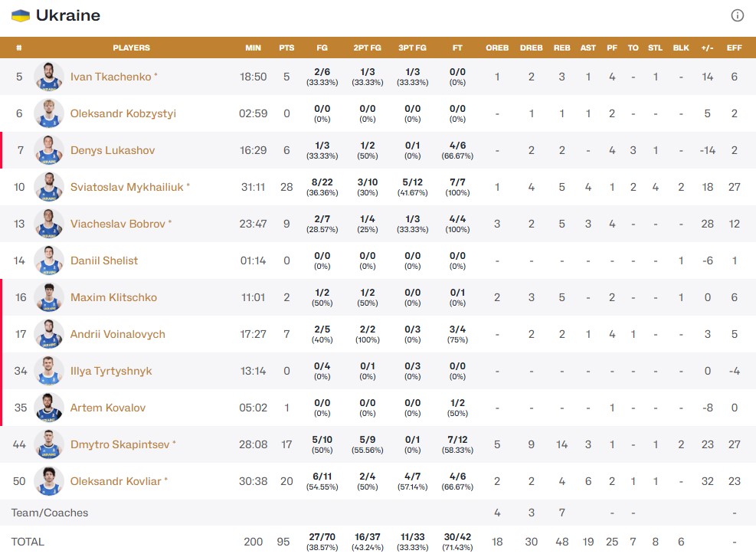Click the TOTAL row label

(28, 542)
